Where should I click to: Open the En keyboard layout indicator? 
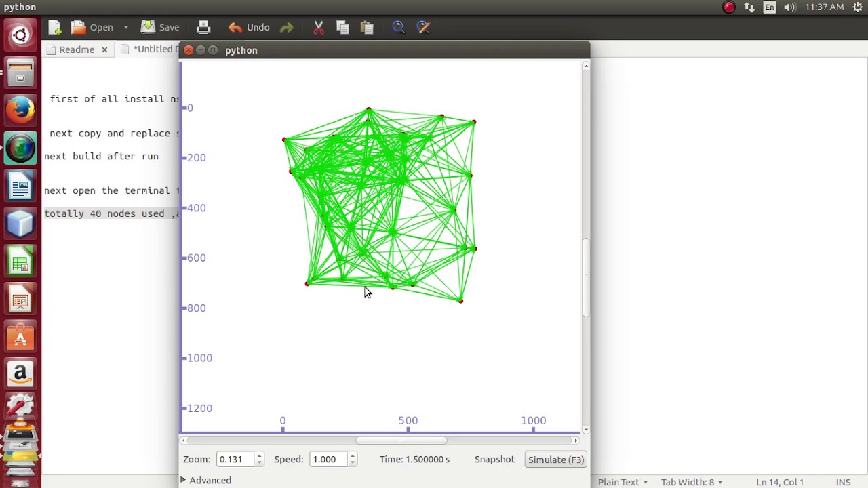point(770,7)
